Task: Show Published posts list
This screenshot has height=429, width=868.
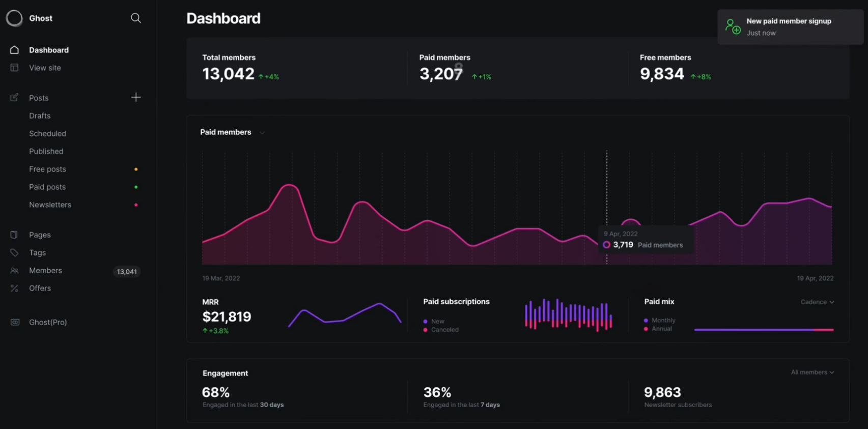Action: pos(46,151)
